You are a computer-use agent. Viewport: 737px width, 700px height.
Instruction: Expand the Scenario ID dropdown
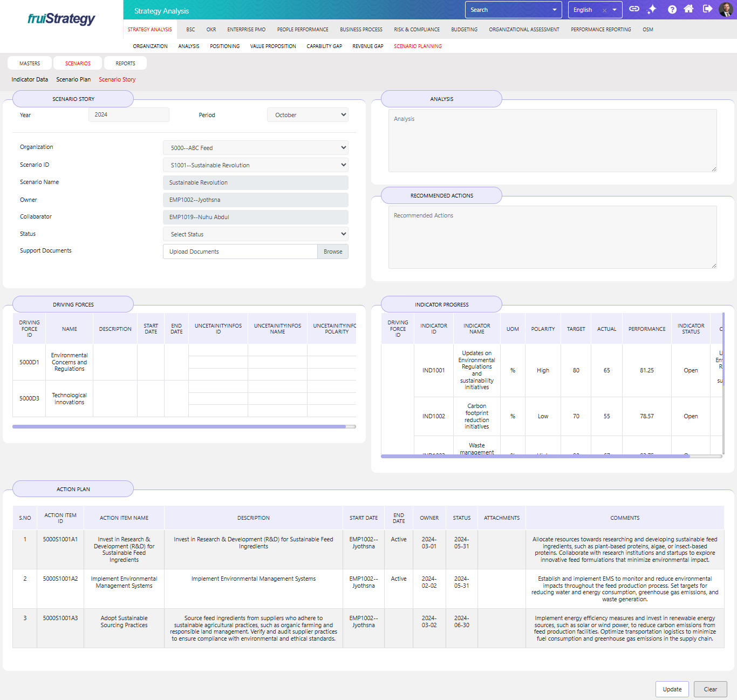point(255,165)
